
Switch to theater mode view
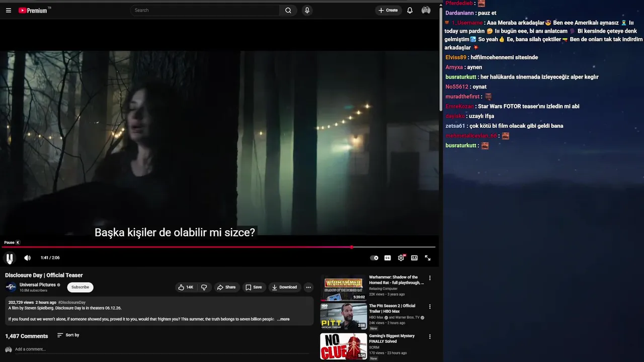[x=414, y=258]
